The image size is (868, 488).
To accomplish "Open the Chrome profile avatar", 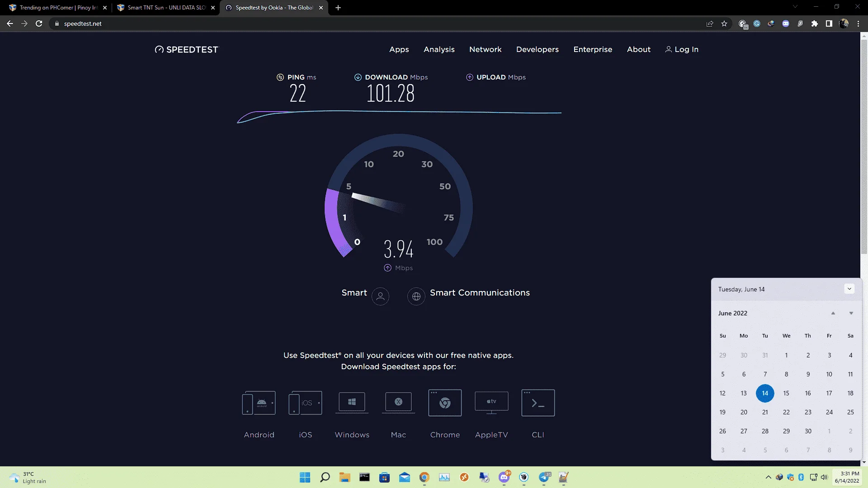I will [x=844, y=23].
